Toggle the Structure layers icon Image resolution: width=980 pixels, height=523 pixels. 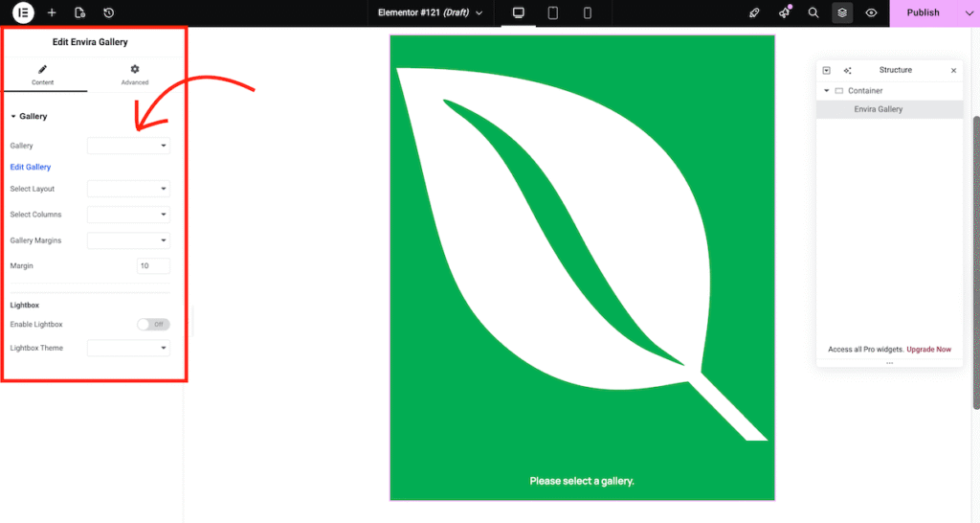tap(842, 12)
